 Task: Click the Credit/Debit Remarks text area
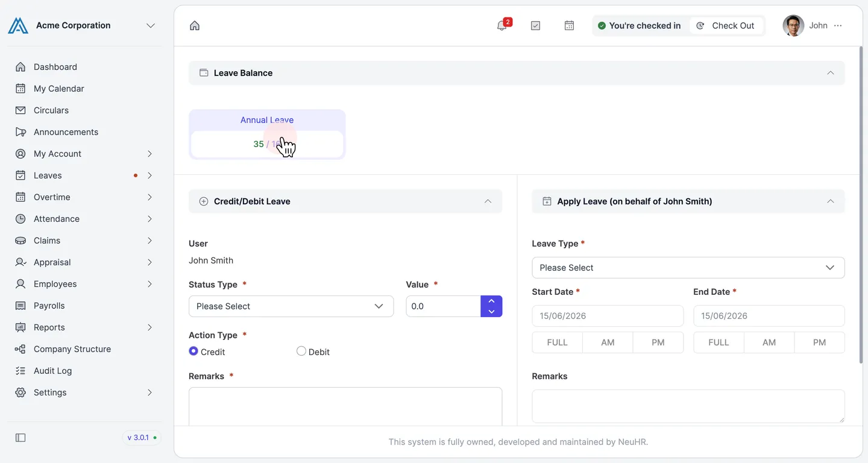(345, 407)
